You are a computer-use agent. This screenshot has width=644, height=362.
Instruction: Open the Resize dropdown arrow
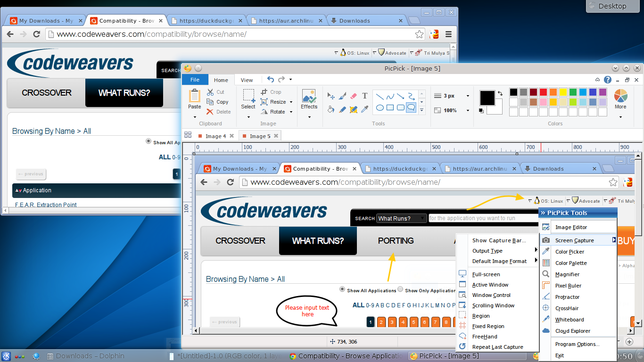coord(291,102)
